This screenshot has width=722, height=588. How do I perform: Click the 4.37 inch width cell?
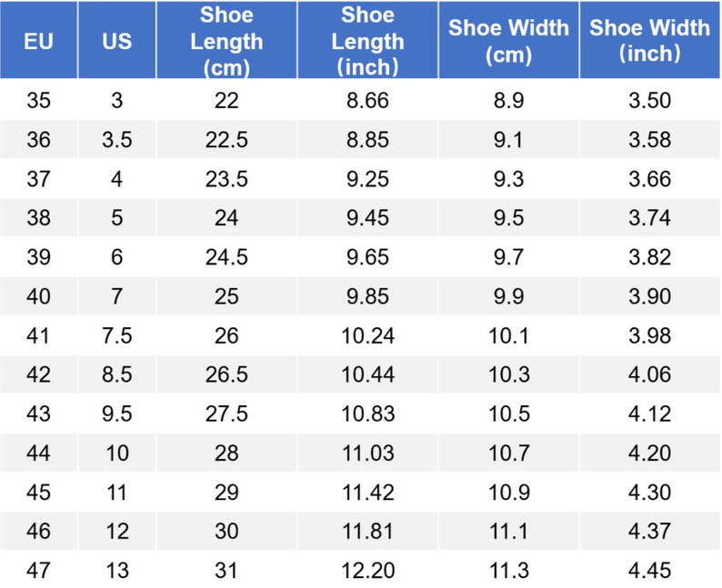[x=649, y=531]
